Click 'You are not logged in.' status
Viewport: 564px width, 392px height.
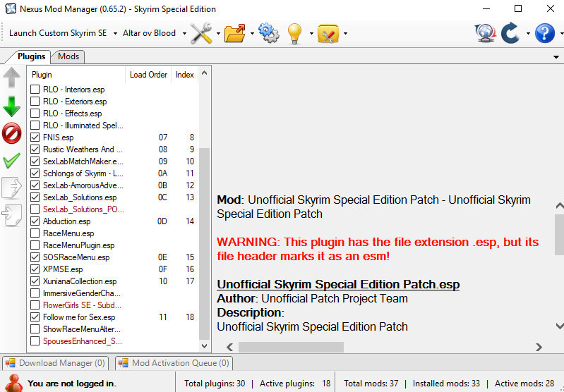click(72, 384)
